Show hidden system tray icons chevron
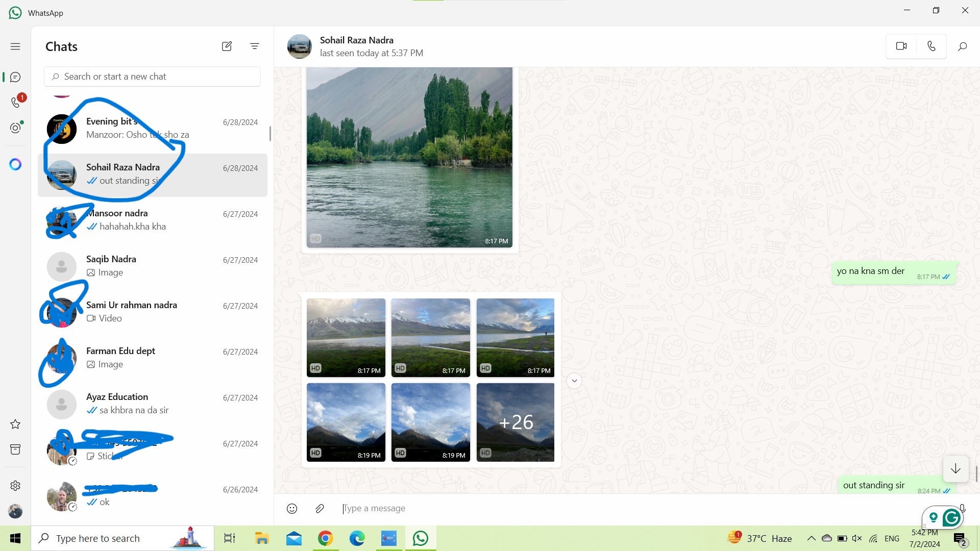The height and width of the screenshot is (551, 980). (x=811, y=538)
